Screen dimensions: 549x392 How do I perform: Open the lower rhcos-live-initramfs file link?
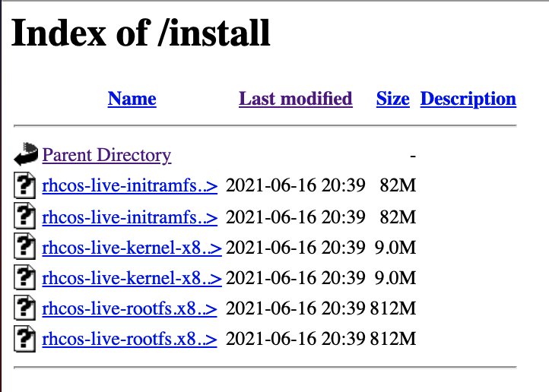click(x=130, y=217)
